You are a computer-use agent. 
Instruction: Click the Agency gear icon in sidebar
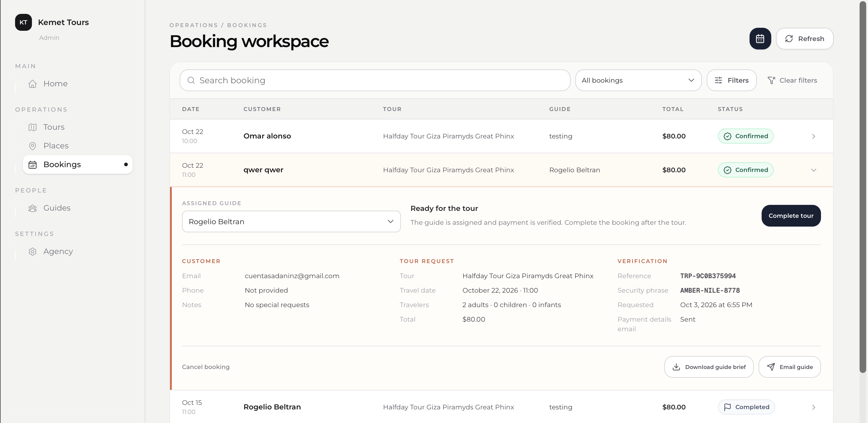32,252
